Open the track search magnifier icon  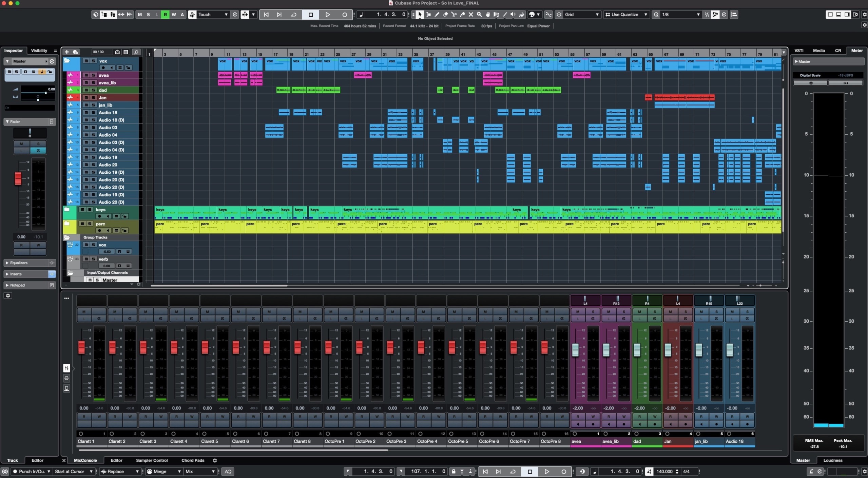tap(136, 52)
